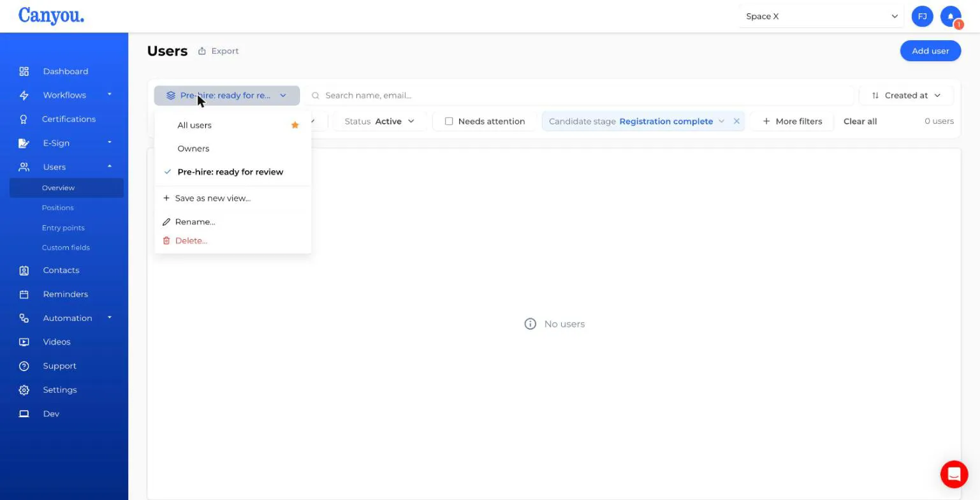Open the Space X workspace dropdown

(x=821, y=17)
